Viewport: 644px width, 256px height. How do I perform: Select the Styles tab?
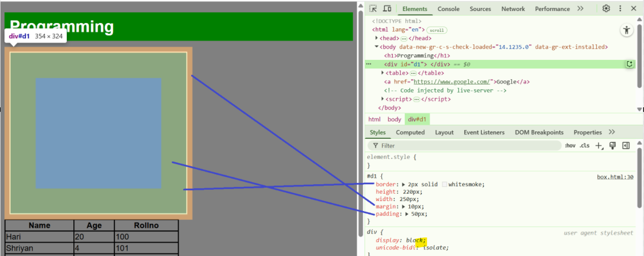coord(378,132)
